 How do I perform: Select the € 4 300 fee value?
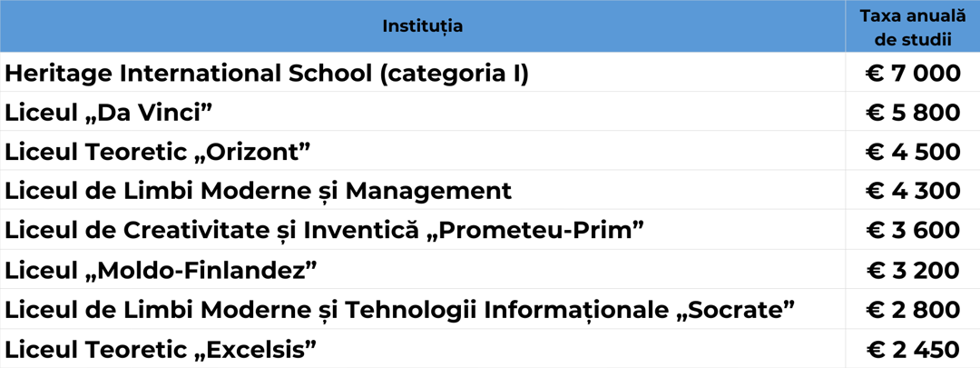912,191
